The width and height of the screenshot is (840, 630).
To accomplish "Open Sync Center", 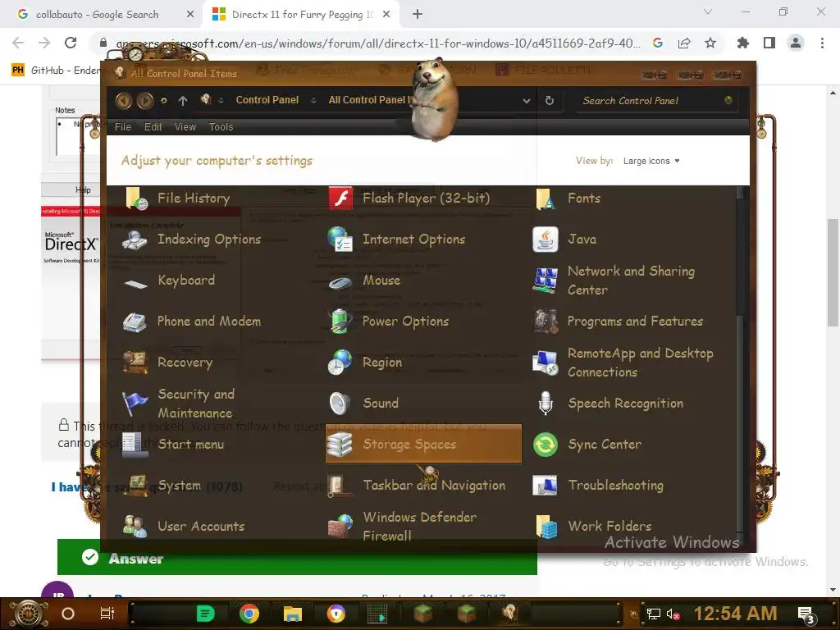I will click(x=587, y=444).
